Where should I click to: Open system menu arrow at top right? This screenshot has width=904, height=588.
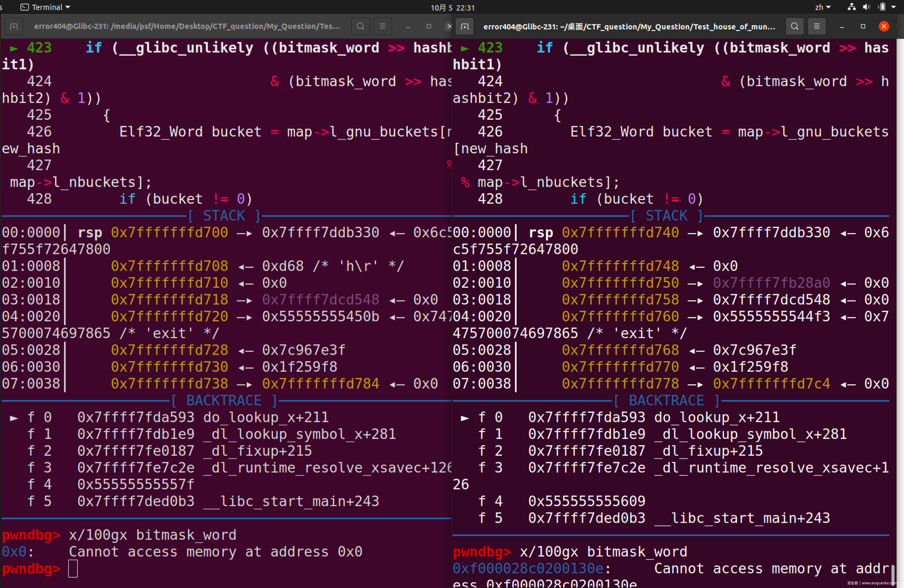click(894, 7)
